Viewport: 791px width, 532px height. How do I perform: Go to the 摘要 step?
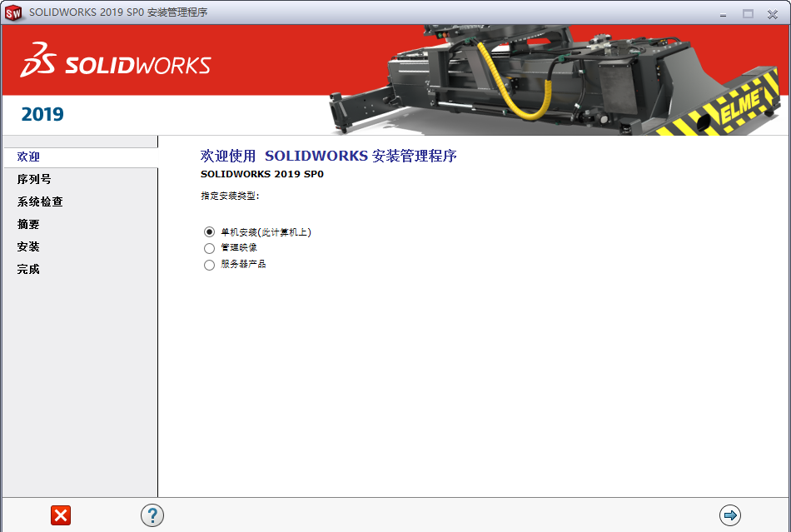pyautogui.click(x=28, y=225)
